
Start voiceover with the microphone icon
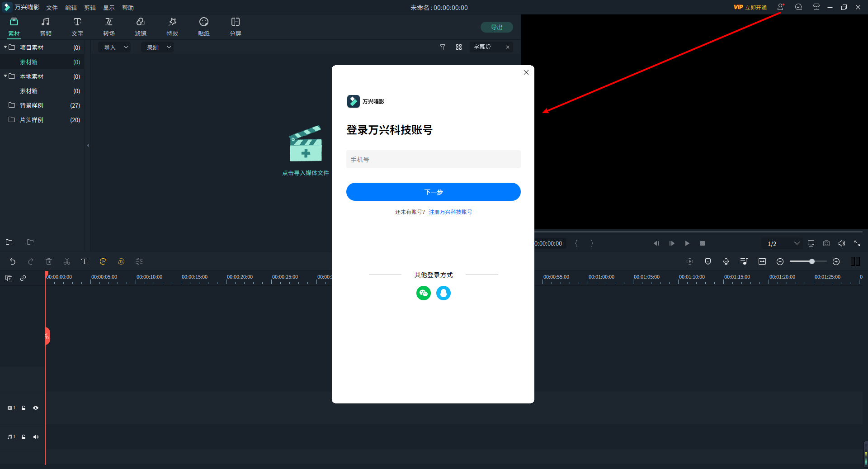click(726, 261)
